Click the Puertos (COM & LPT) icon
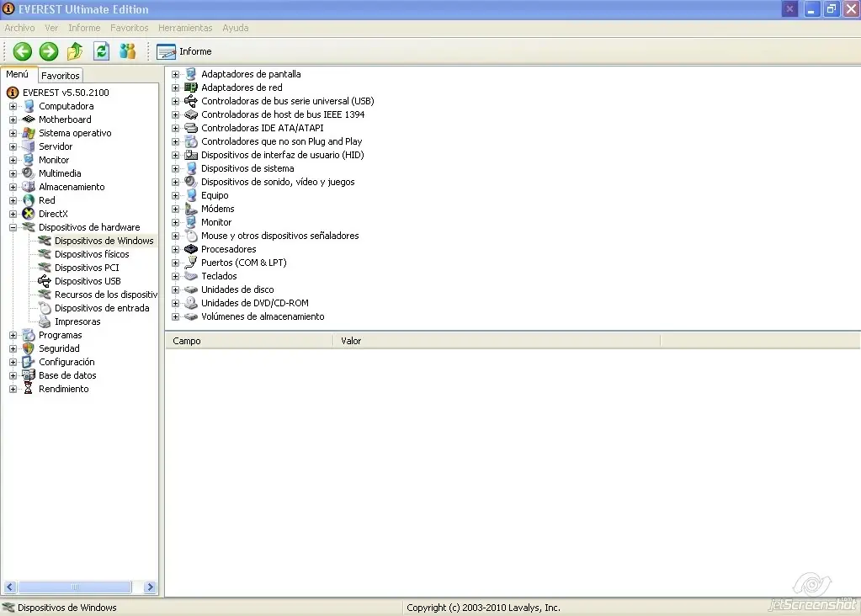861x616 pixels. coord(190,263)
